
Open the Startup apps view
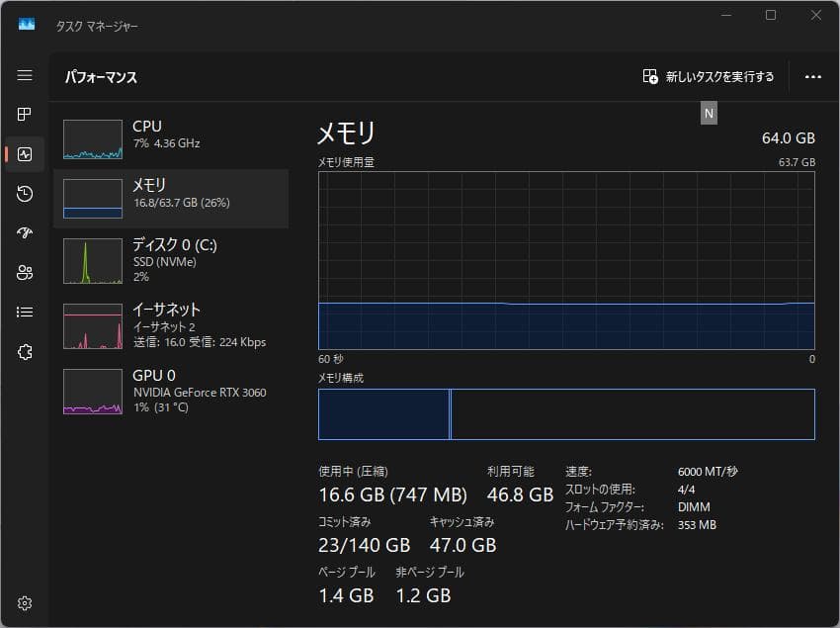pos(25,233)
